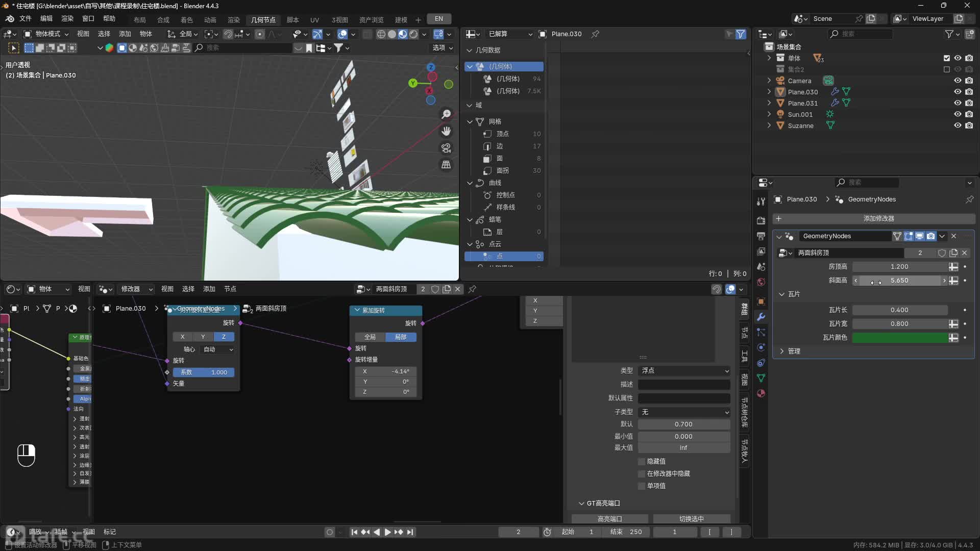Click the 房顶高 1.200 value slider
Screen dimensions: 980x551
click(900, 267)
